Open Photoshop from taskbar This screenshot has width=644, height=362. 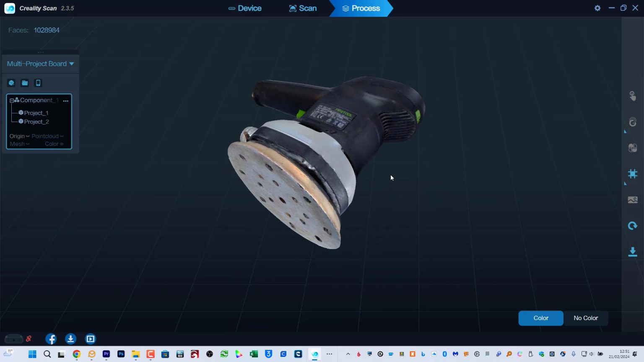[121, 354]
